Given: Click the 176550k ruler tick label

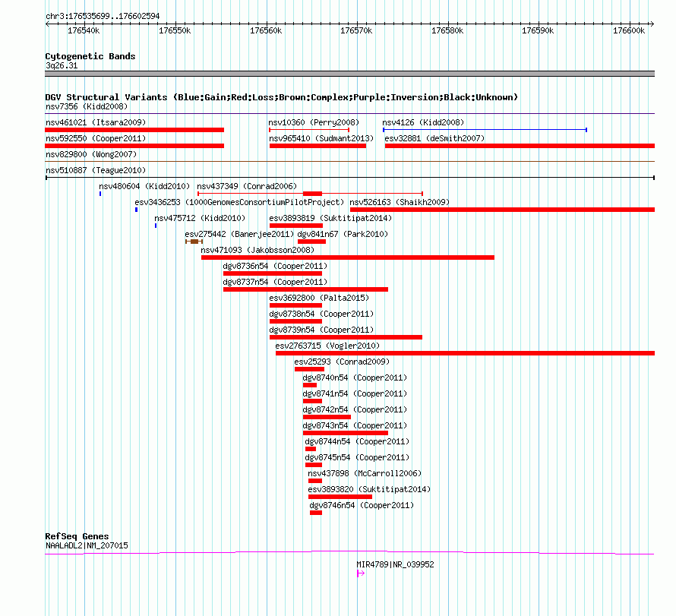Looking at the screenshot, I should [175, 30].
